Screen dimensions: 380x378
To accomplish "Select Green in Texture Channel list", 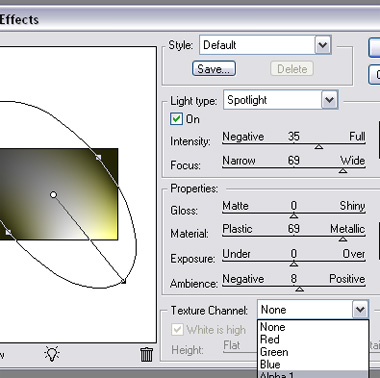I will [x=313, y=352].
